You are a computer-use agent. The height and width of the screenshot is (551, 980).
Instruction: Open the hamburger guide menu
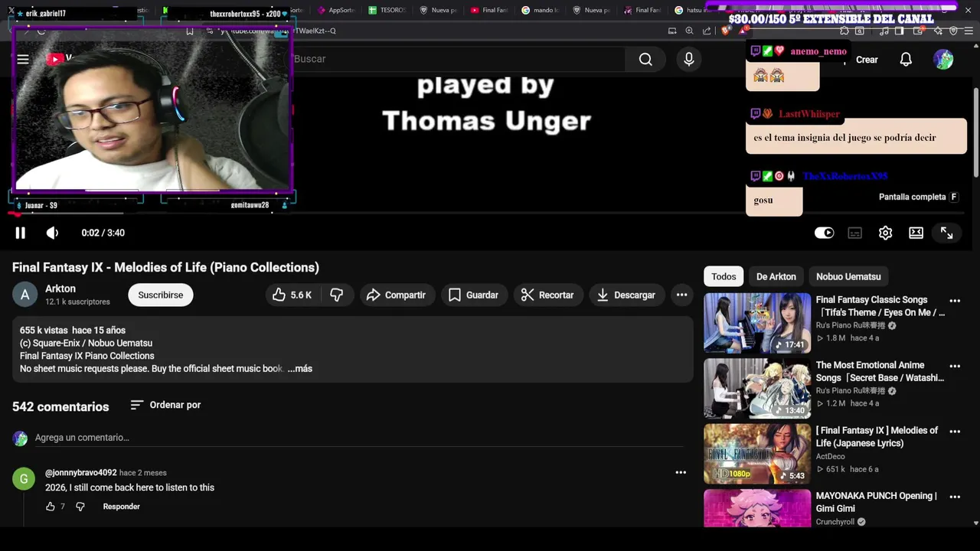click(x=23, y=59)
